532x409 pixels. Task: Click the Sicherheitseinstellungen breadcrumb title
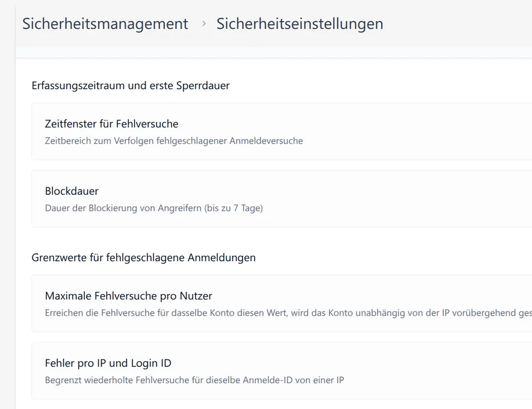coord(300,23)
